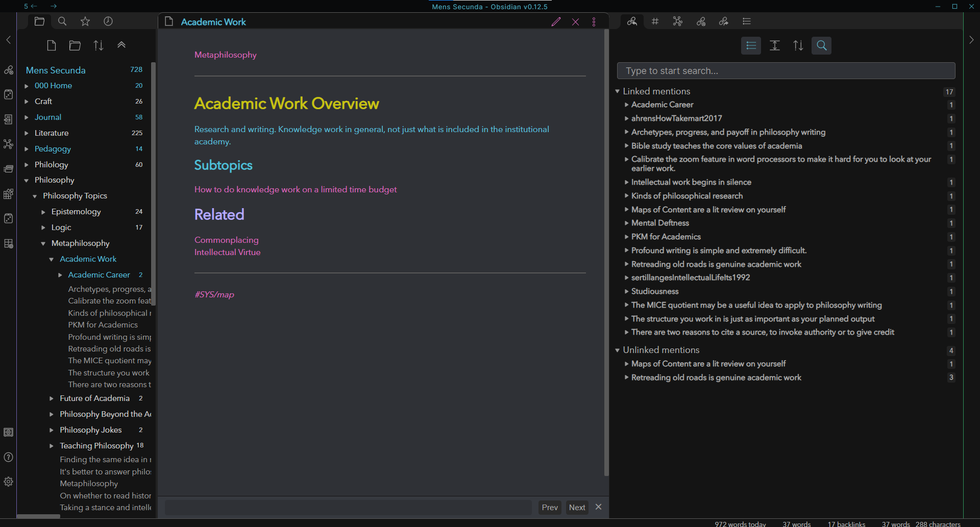The height and width of the screenshot is (527, 980).
Task: Collapse the Linked mentions section
Action: [x=618, y=91]
